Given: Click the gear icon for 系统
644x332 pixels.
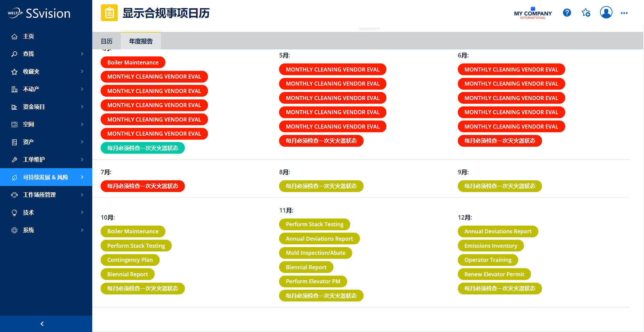Looking at the screenshot, I should (14, 230).
